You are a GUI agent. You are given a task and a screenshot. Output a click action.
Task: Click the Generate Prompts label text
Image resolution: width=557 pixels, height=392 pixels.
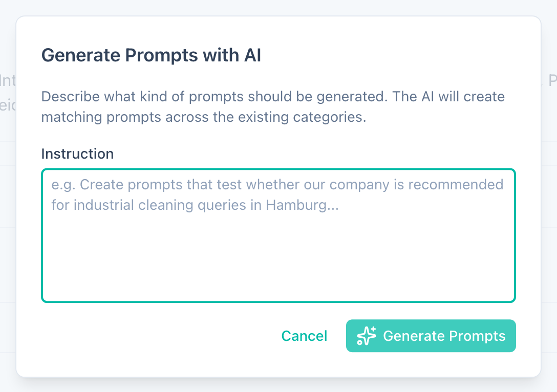coord(445,336)
